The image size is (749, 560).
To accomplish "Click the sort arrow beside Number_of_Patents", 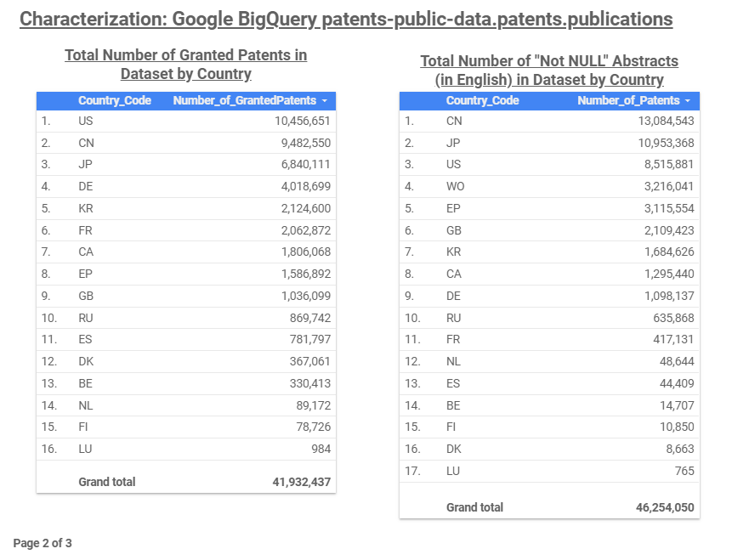I will coord(688,101).
